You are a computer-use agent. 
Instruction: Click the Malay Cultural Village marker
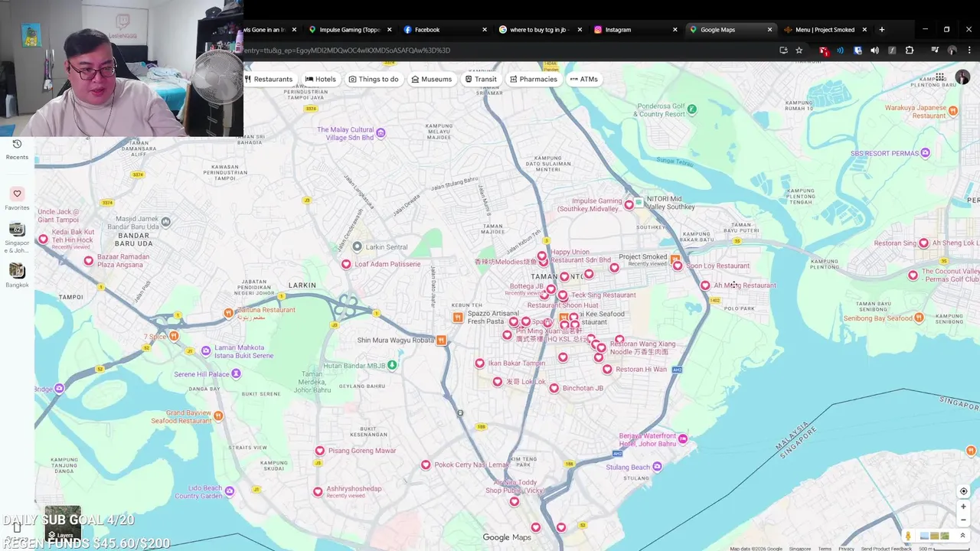point(381,133)
